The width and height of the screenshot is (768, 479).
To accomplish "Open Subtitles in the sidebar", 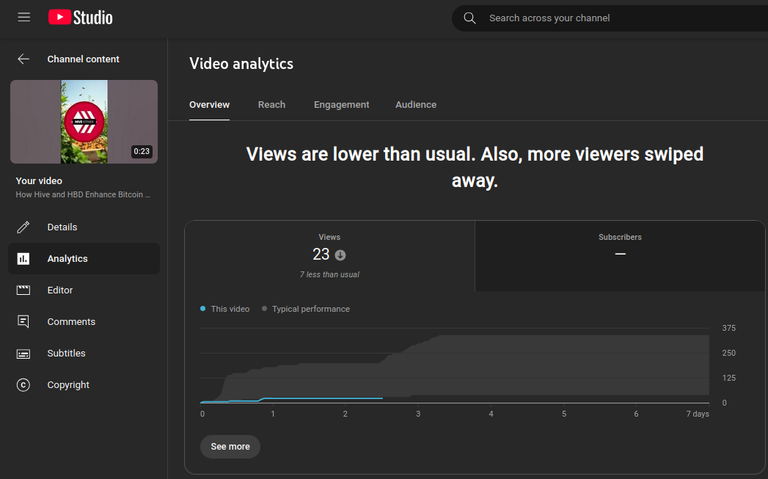I will pyautogui.click(x=84, y=354).
